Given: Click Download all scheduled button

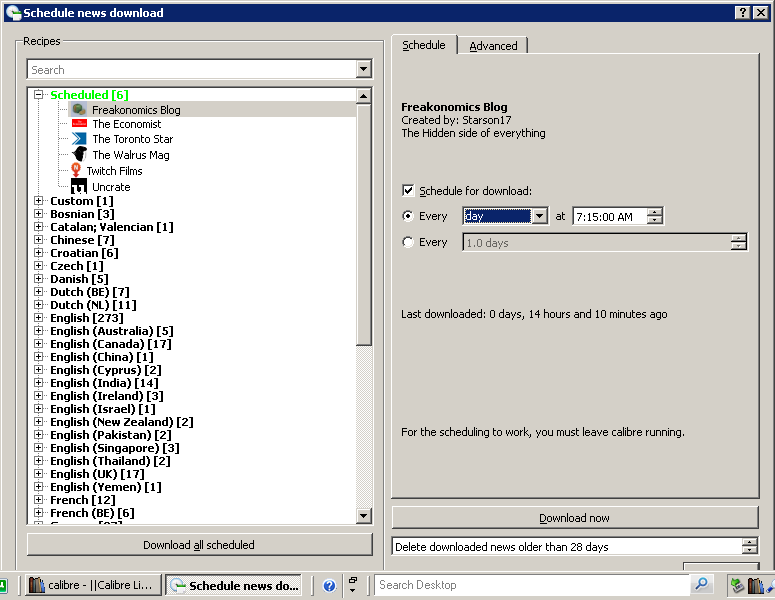Looking at the screenshot, I should coord(199,545).
